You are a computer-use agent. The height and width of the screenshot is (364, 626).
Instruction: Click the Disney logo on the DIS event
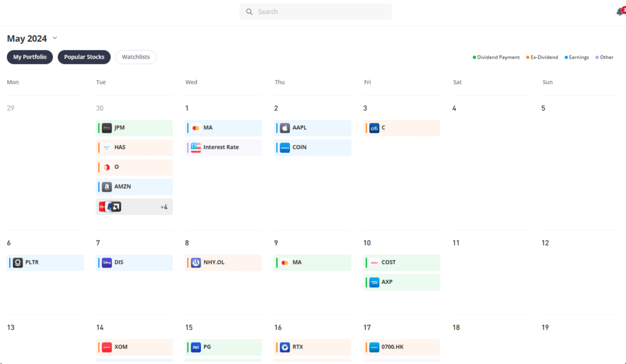point(106,262)
